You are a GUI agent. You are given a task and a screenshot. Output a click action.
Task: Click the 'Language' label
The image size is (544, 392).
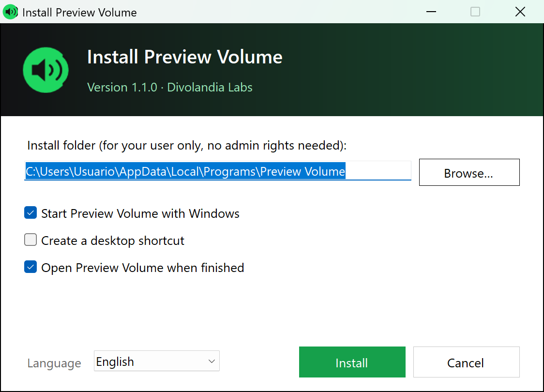point(54,363)
